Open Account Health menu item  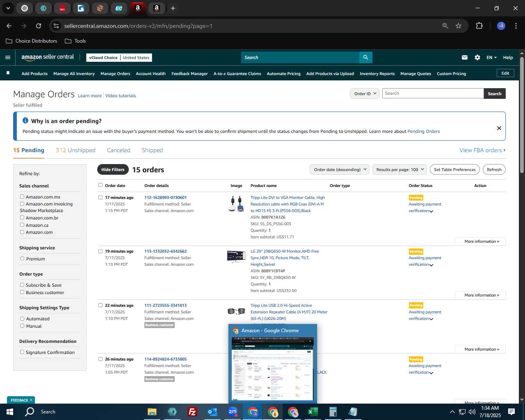(x=151, y=73)
